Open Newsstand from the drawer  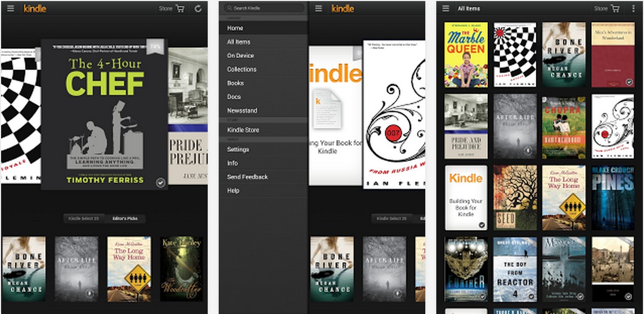click(263, 110)
